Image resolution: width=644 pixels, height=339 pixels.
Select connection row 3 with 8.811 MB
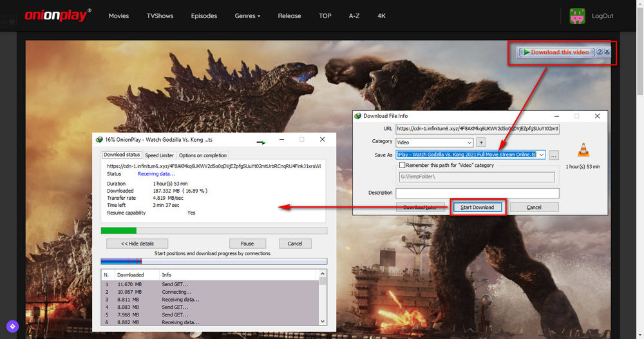pyautogui.click(x=209, y=300)
